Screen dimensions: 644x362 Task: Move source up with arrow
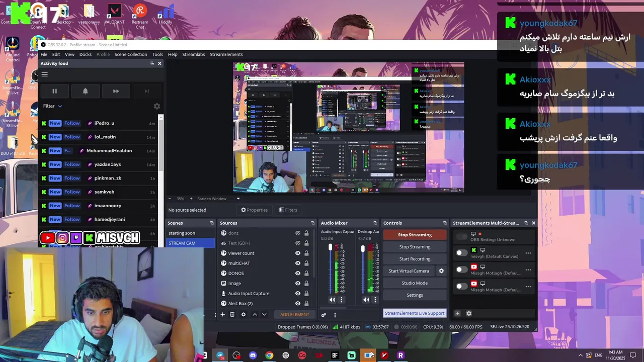tap(255, 315)
